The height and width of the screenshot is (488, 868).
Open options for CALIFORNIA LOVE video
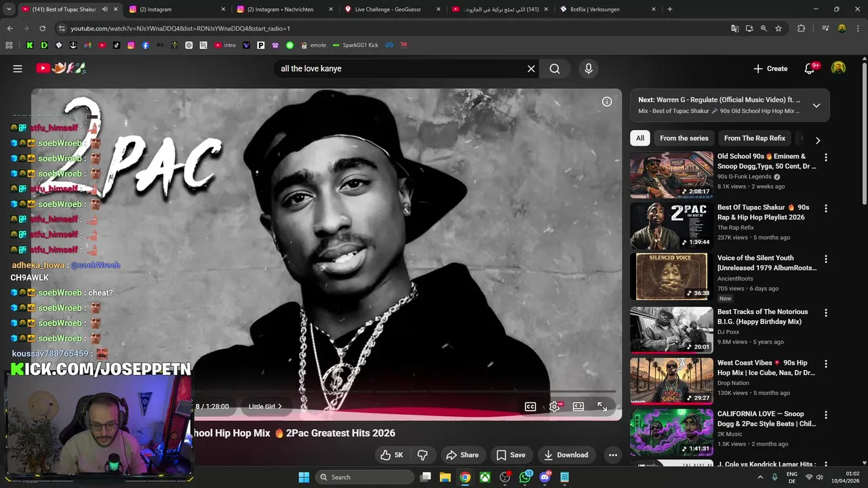click(x=825, y=415)
